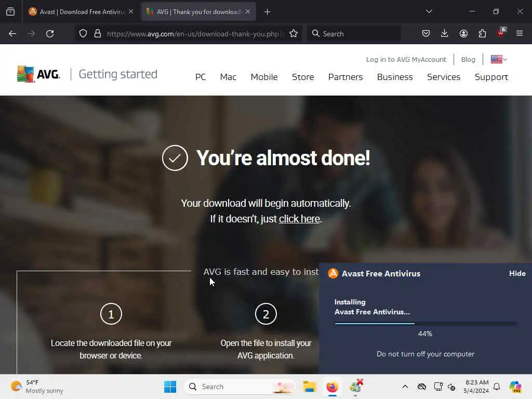Open the Partners menu item
Screen dimensions: 532x399
(x=345, y=77)
